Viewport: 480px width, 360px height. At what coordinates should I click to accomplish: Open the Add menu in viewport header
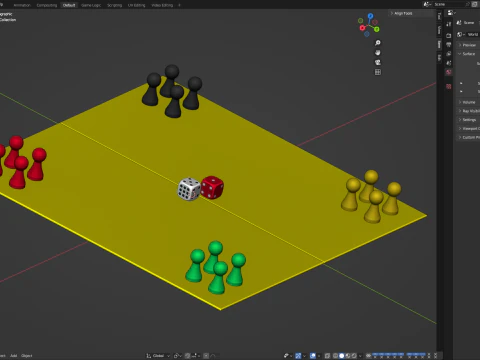(x=13, y=356)
